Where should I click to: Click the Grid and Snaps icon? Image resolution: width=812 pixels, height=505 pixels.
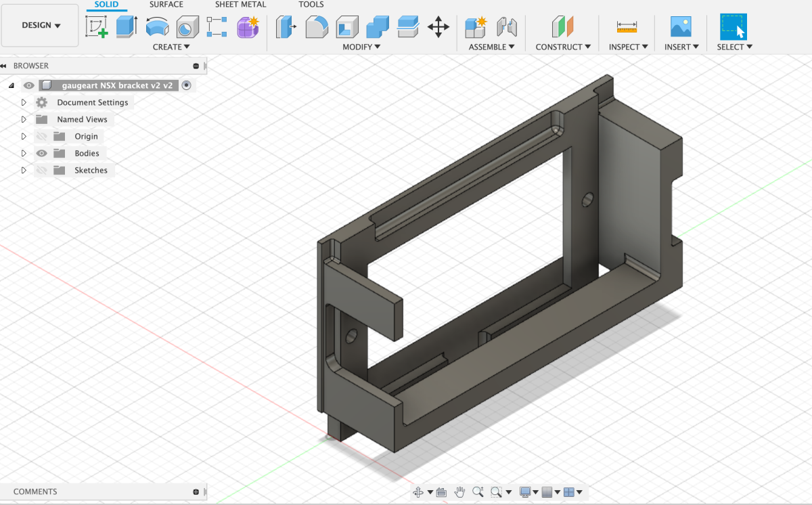[547, 492]
